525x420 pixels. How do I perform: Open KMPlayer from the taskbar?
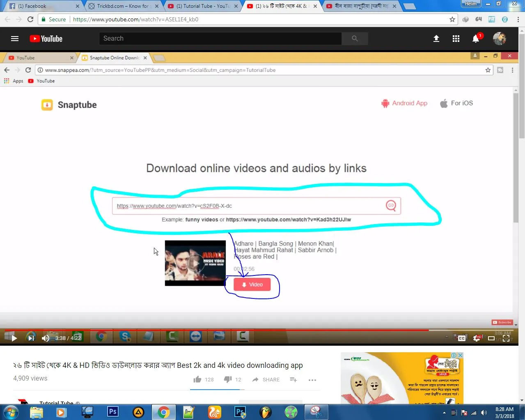(87, 412)
